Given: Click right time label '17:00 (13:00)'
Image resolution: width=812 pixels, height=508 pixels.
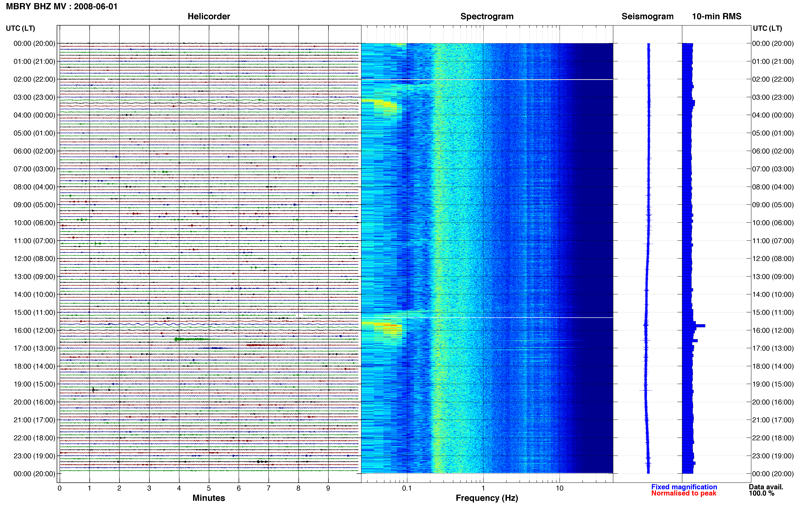Looking at the screenshot, I should click(773, 348).
